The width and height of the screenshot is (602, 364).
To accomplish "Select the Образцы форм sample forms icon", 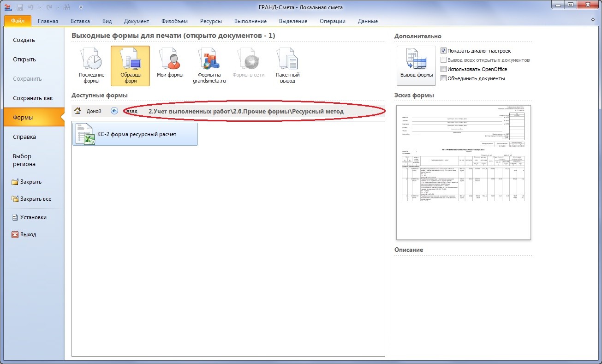I will point(130,66).
